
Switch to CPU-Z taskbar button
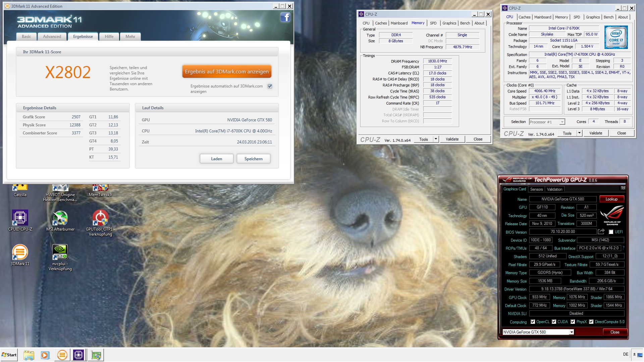click(78, 355)
